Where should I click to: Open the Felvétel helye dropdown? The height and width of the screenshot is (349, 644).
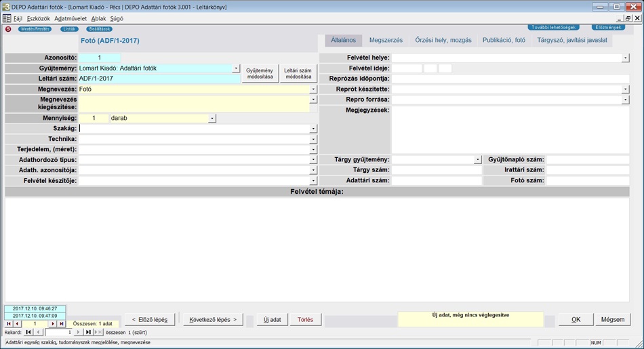coord(625,58)
